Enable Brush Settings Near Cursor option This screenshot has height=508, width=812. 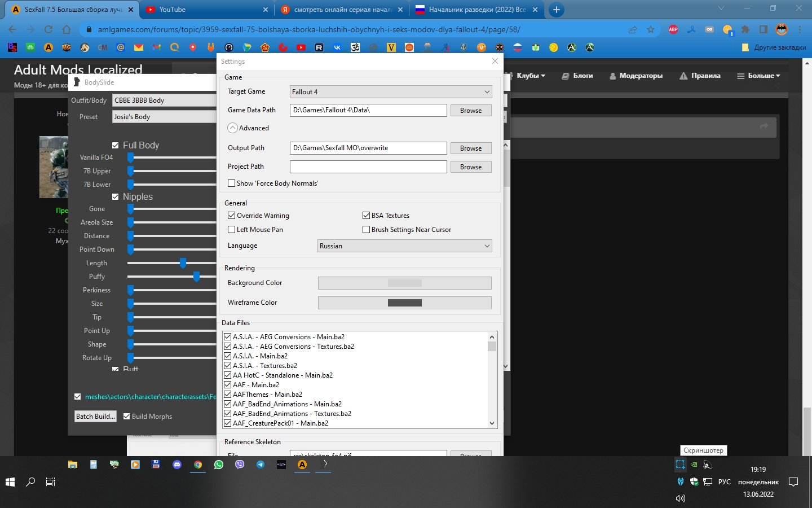(367, 230)
